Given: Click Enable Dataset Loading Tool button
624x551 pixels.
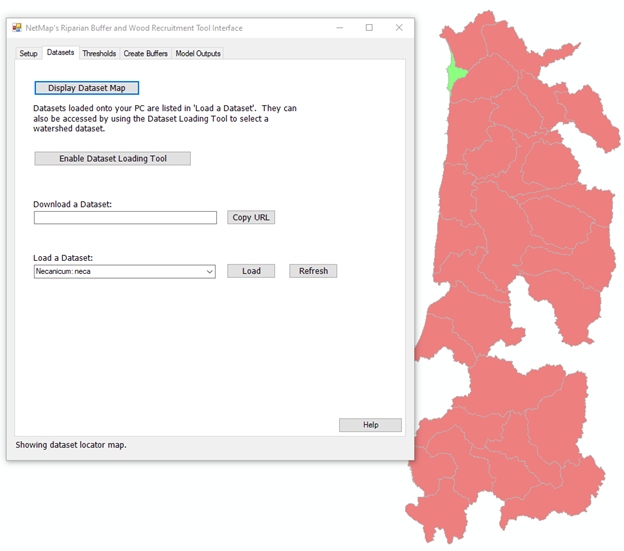Looking at the screenshot, I should coord(112,159).
